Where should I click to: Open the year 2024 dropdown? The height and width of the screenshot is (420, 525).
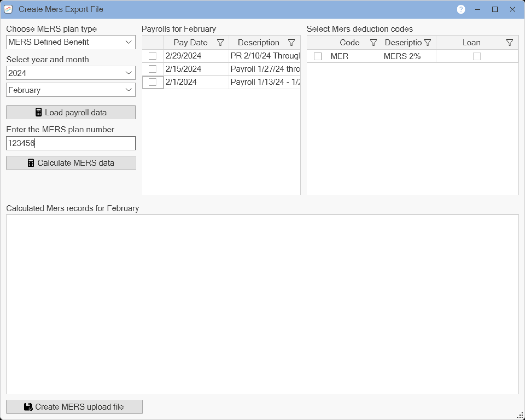click(71, 73)
